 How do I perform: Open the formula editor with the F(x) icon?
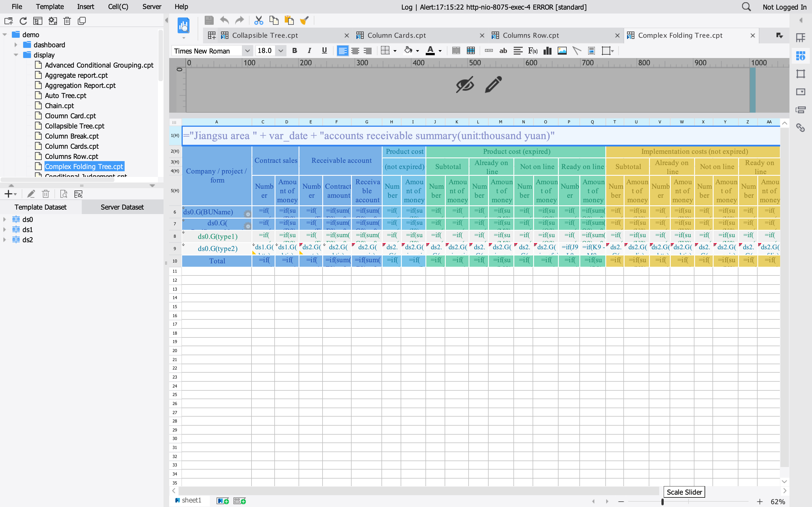[x=533, y=51]
